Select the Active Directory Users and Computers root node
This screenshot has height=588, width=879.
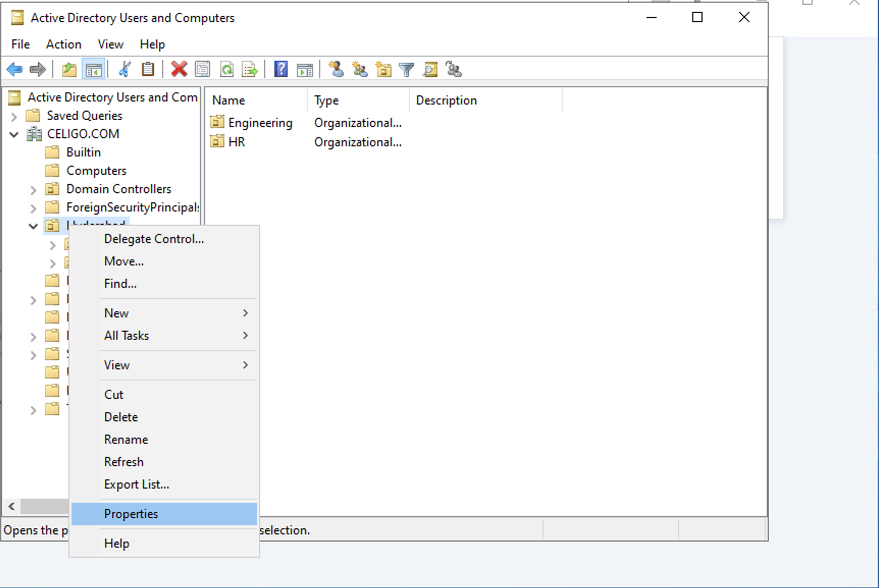[x=113, y=97]
